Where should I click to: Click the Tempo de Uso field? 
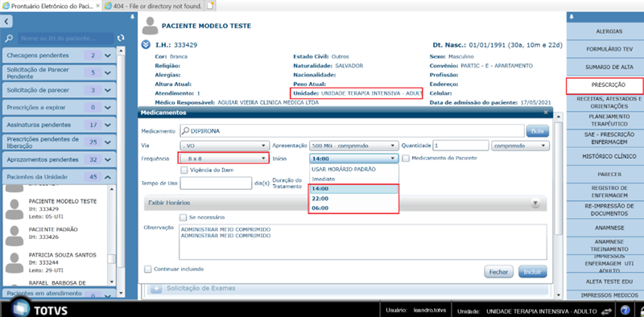[x=216, y=183]
